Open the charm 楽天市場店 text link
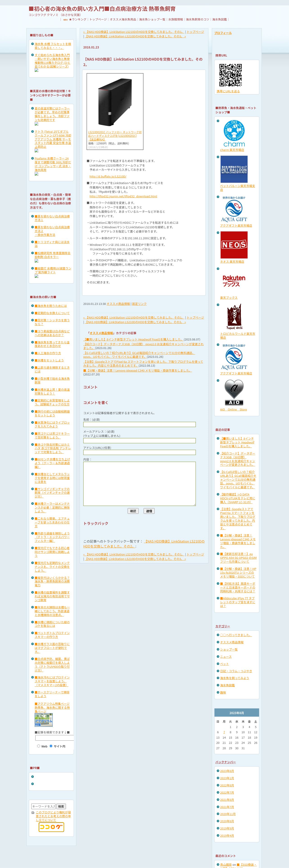This screenshot has height=868, width=289. 232,150
